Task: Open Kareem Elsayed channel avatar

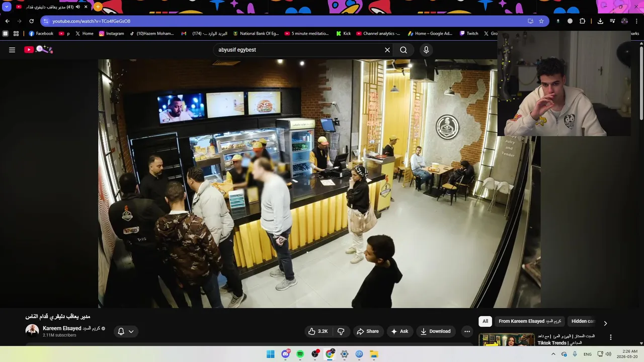Action: 32,330
